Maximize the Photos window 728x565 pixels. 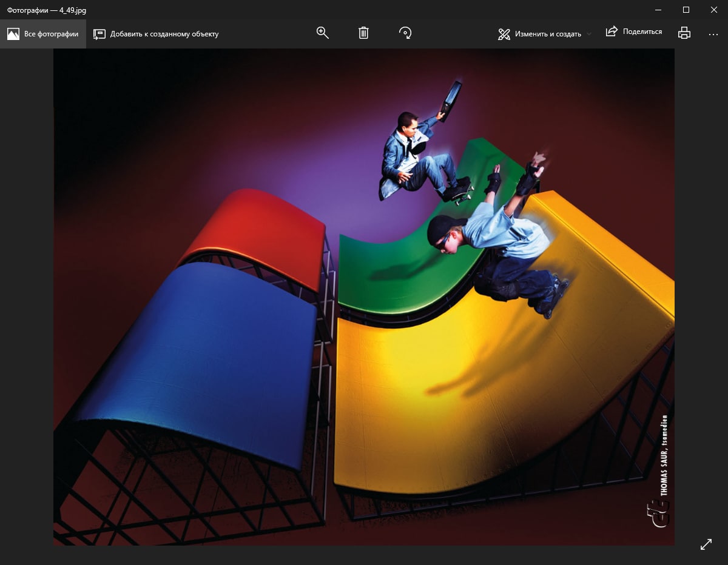pos(686,10)
